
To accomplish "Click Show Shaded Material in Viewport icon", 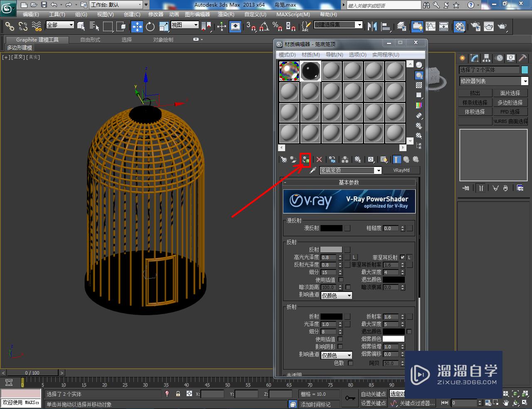I will click(x=384, y=159).
